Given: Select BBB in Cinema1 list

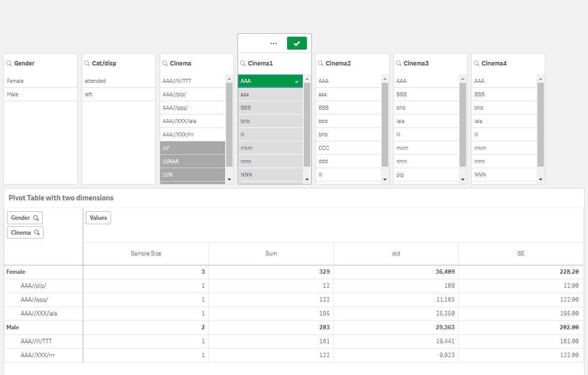Looking at the screenshot, I should click(270, 108).
